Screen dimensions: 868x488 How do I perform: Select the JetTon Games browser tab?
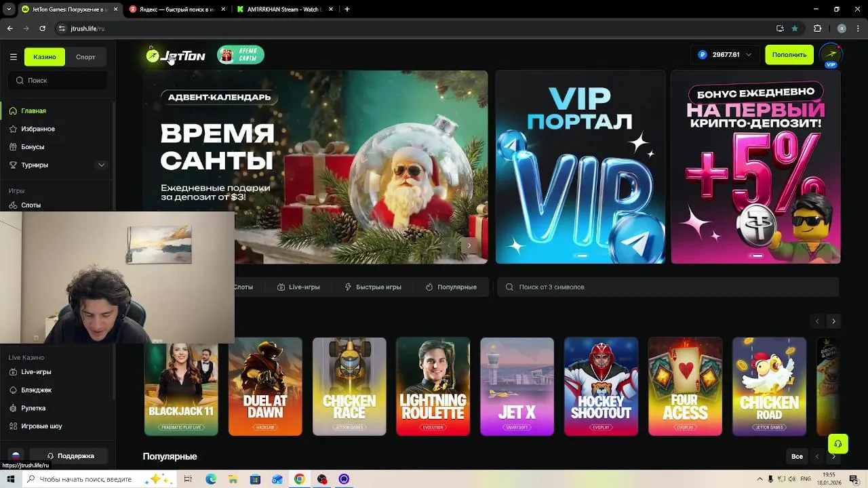(68, 9)
